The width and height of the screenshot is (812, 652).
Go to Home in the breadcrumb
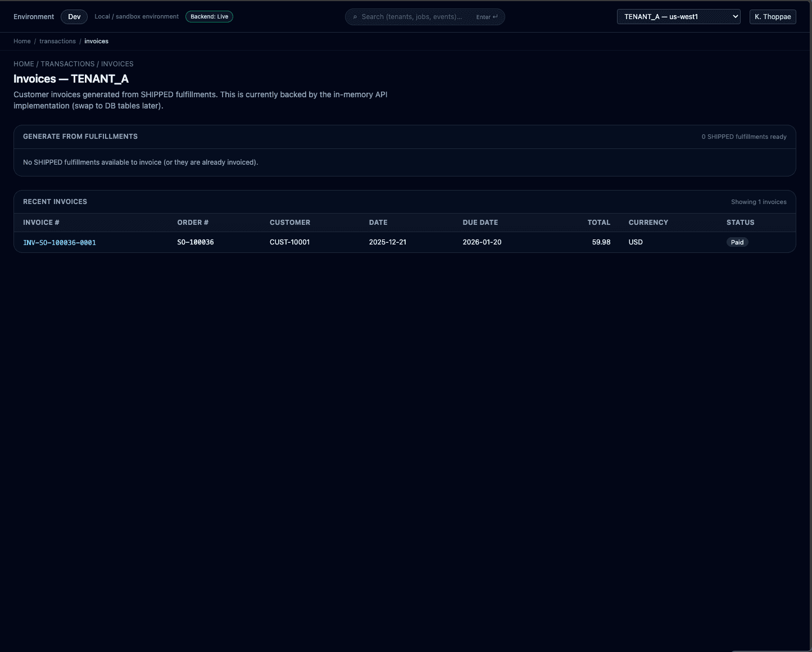22,41
